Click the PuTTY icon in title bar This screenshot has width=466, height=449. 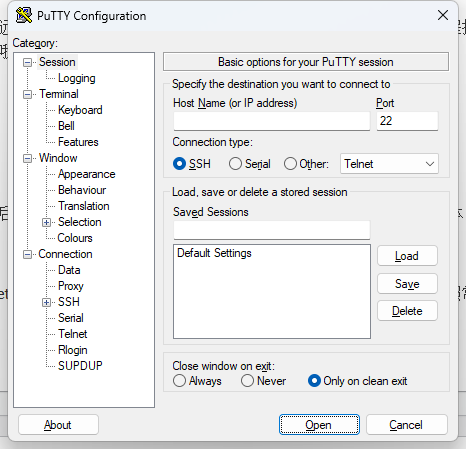[24, 15]
